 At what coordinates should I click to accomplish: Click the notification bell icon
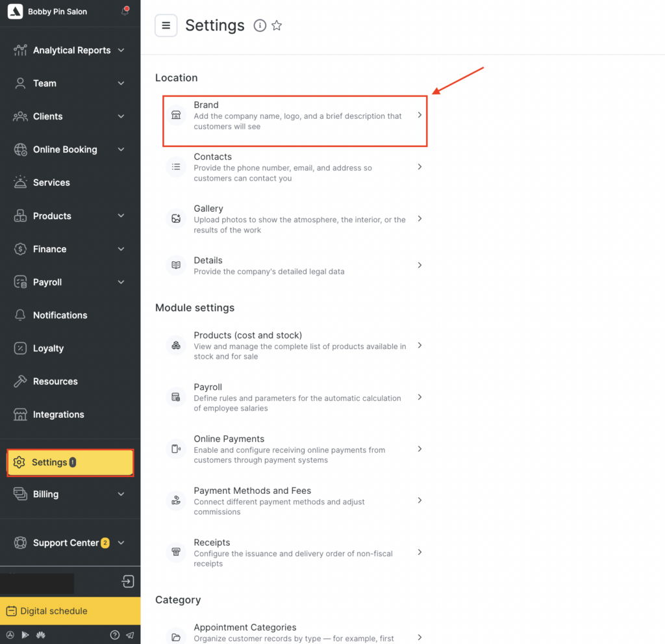[x=125, y=11]
